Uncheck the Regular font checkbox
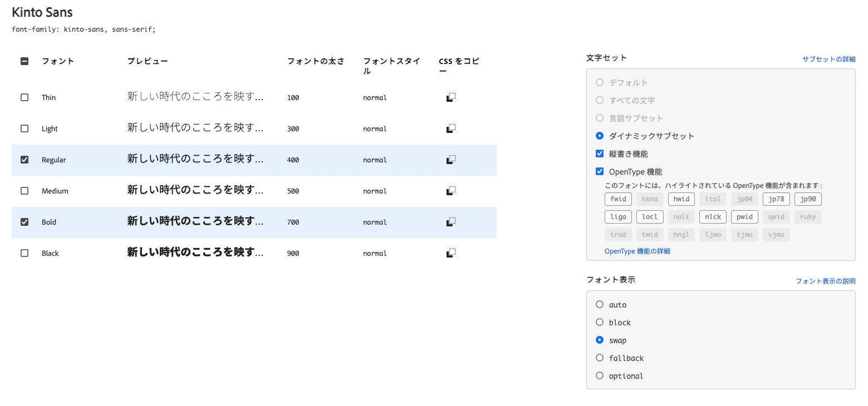 pyautogui.click(x=24, y=160)
